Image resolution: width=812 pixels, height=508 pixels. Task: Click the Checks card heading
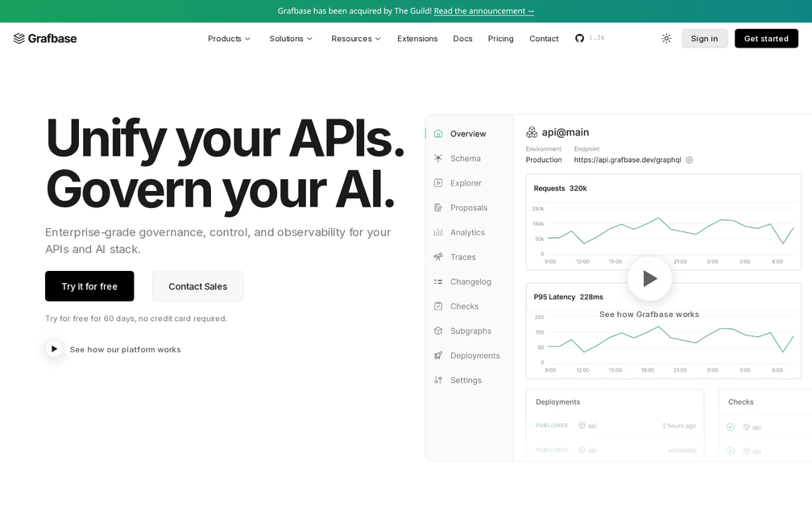tap(740, 402)
